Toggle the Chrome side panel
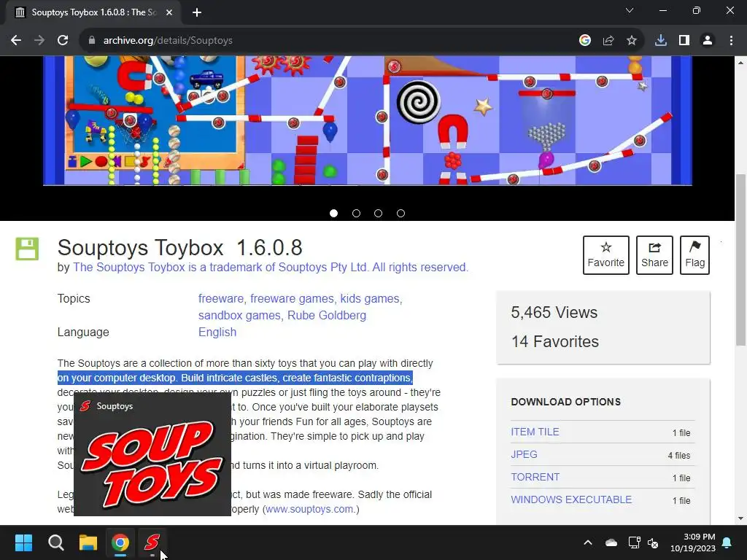The image size is (747, 560). click(684, 41)
